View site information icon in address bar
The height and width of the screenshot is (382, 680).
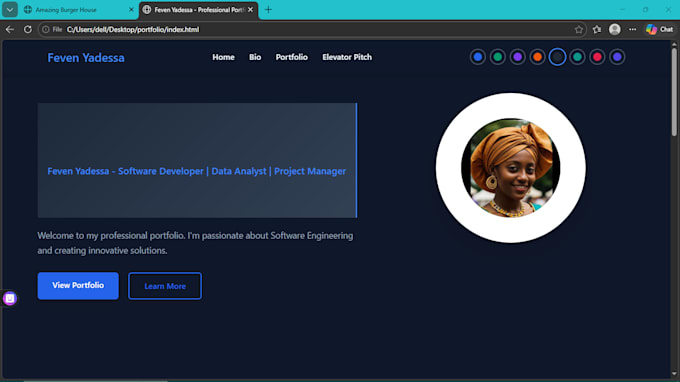46,29
